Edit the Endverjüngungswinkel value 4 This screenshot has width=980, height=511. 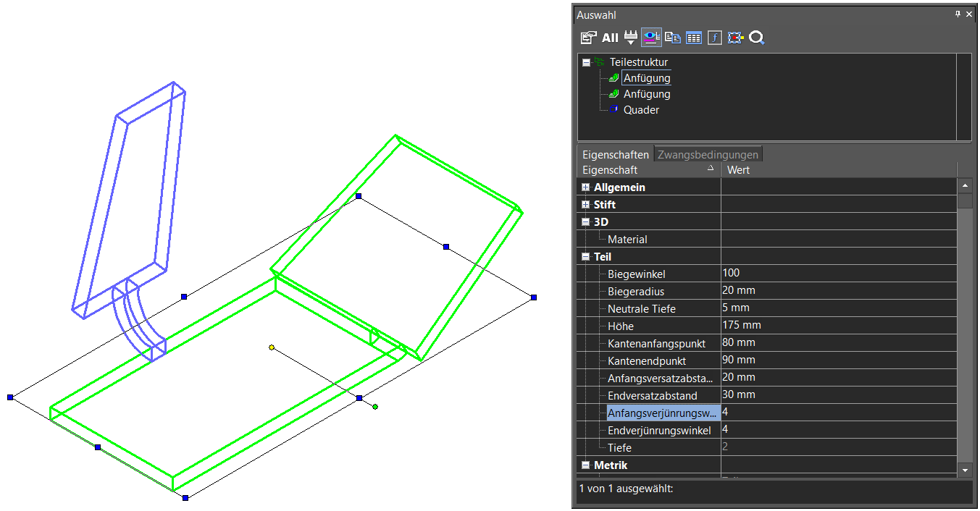click(x=839, y=430)
